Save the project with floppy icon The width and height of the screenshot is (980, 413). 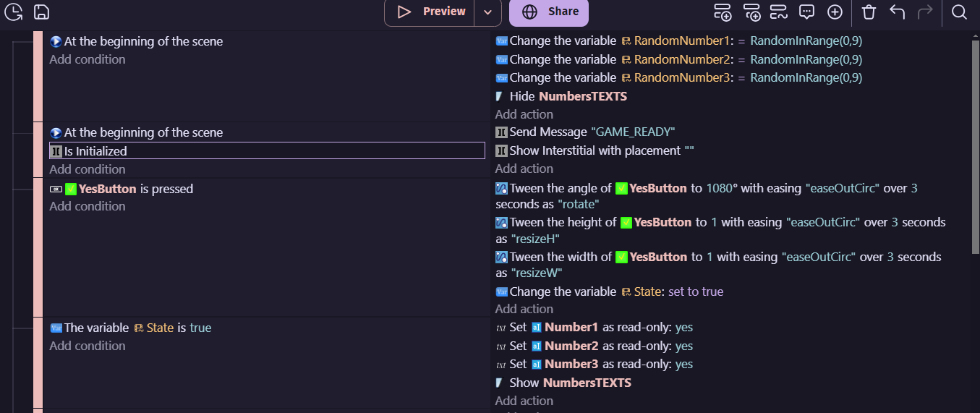pyautogui.click(x=41, y=12)
